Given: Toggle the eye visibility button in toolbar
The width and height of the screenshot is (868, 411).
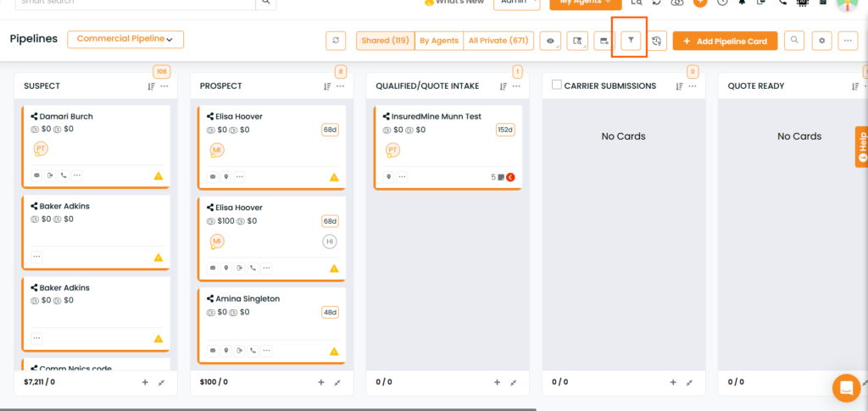Looking at the screenshot, I should (x=549, y=41).
